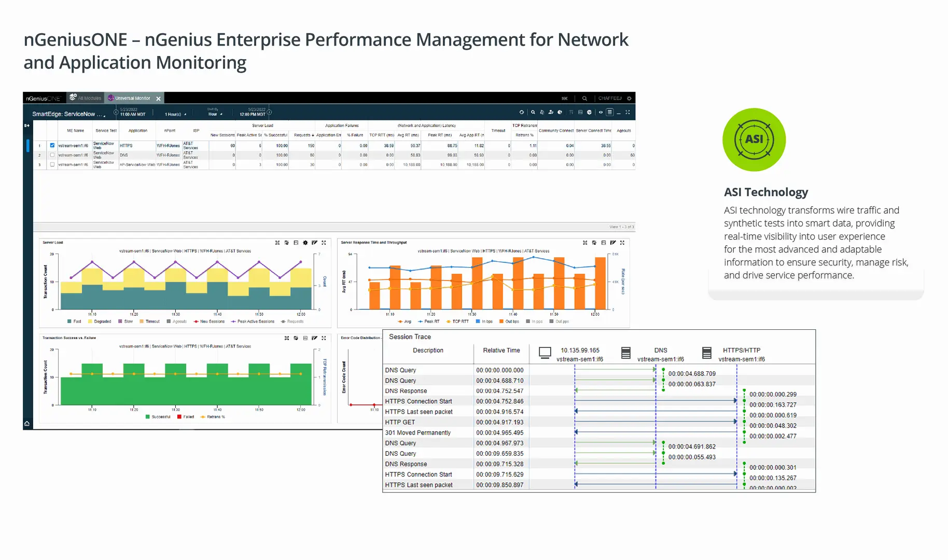Step back using arrow before 11:00 AM MDT
Viewport: 948px width, 560px height.
[116, 112]
